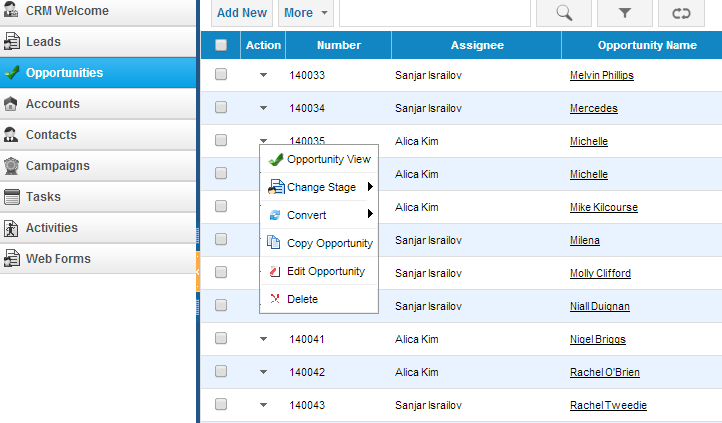Screen dimensions: 722x423
Task: Open the filter funnel icon
Action: click(x=624, y=13)
